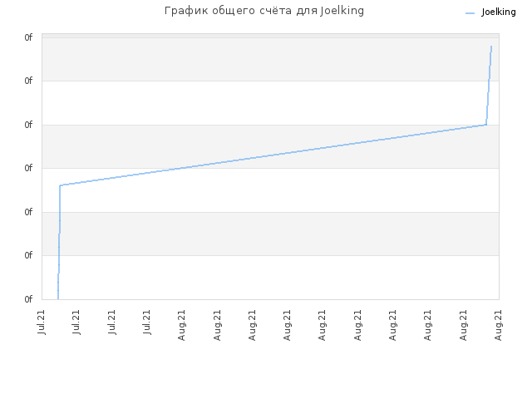Click the last Aug.21 x-axis label
This screenshot has width=532, height=399.
coord(498,325)
